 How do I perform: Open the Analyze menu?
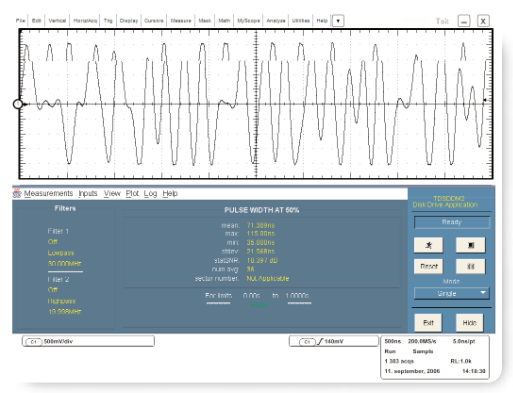click(x=276, y=21)
